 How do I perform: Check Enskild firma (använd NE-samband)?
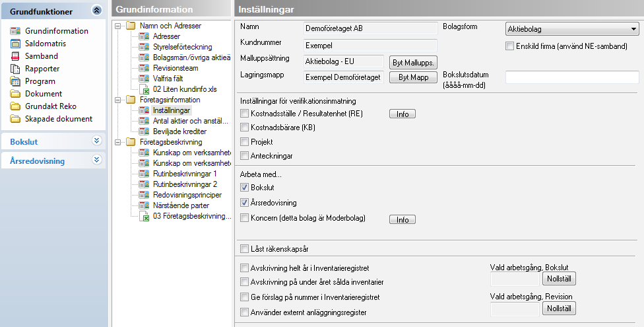tap(509, 46)
